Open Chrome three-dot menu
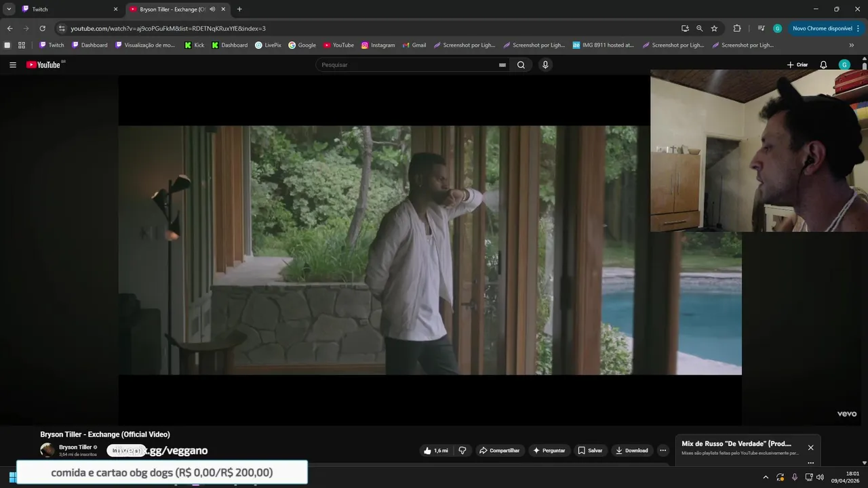The width and height of the screenshot is (868, 488). click(x=859, y=28)
